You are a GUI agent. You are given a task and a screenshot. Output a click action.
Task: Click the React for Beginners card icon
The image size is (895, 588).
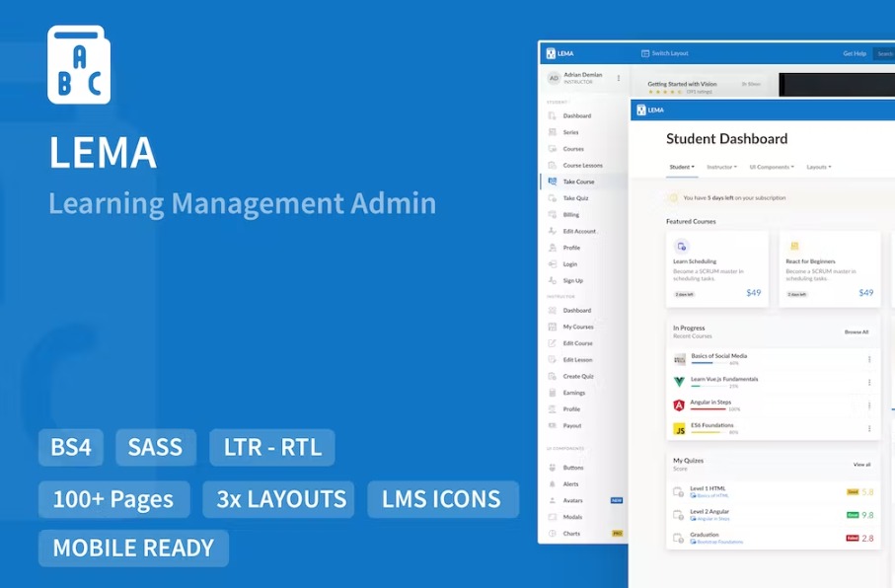[793, 247]
